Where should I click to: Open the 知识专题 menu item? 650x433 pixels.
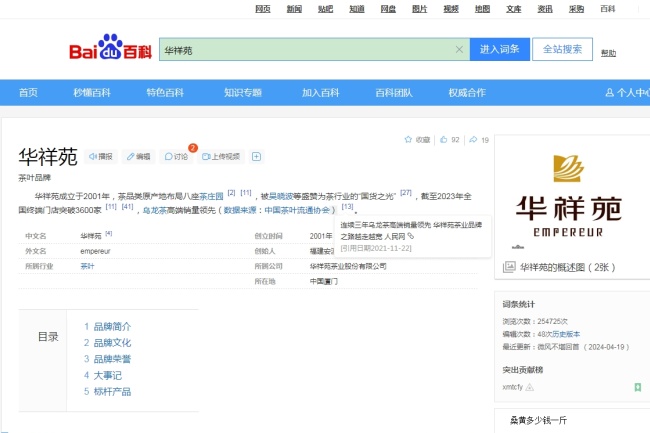[x=243, y=92]
